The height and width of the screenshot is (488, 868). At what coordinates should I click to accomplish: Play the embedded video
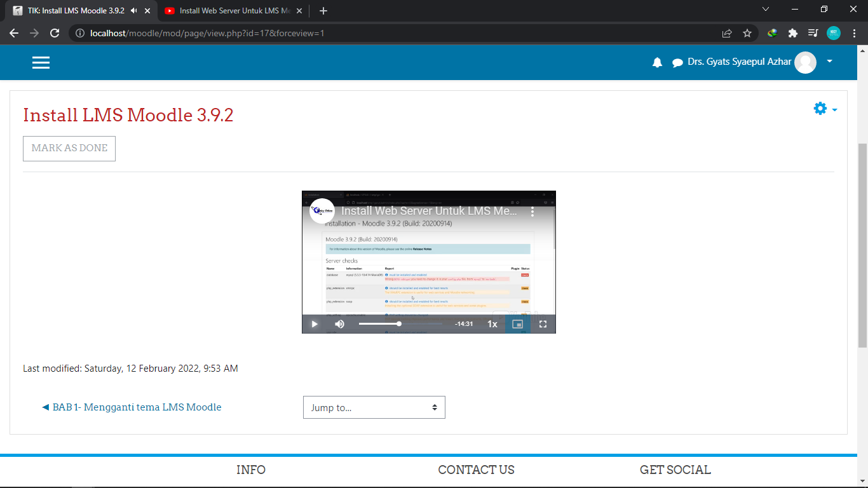coord(315,324)
